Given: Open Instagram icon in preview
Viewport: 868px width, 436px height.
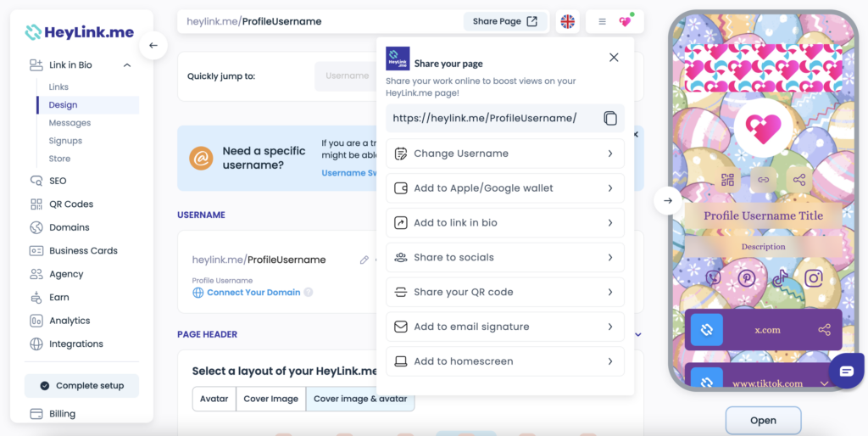Looking at the screenshot, I should (813, 277).
